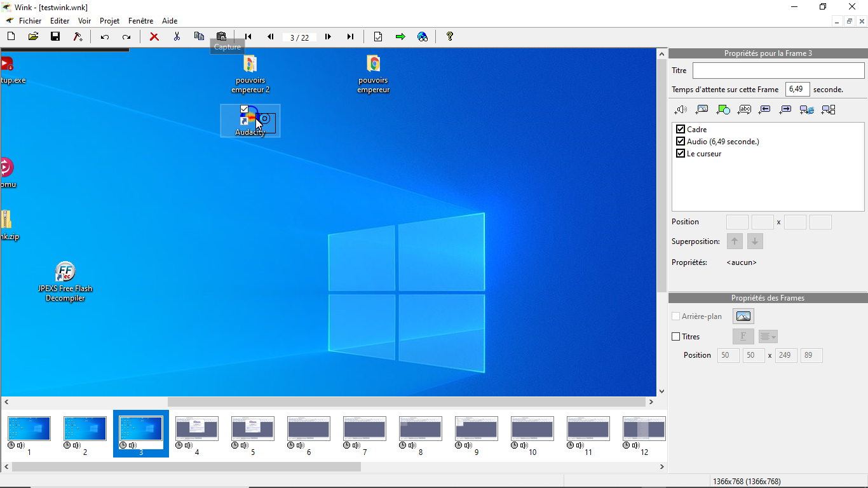Render the project with the checkmark page icon

pos(378,37)
